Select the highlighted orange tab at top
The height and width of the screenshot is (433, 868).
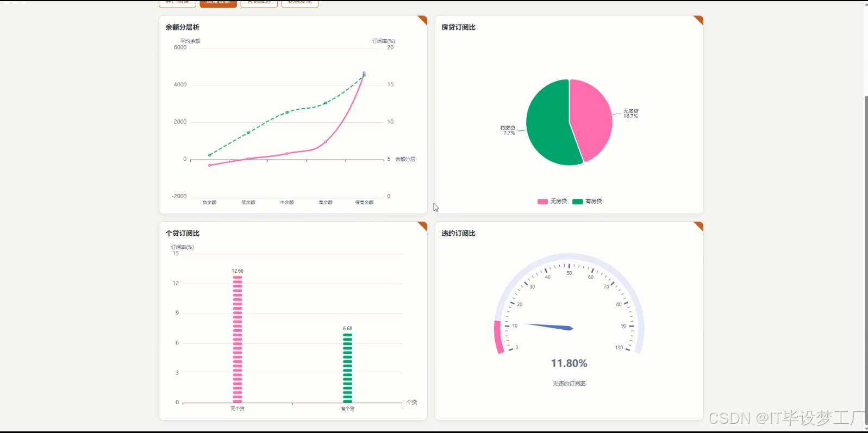click(x=218, y=3)
